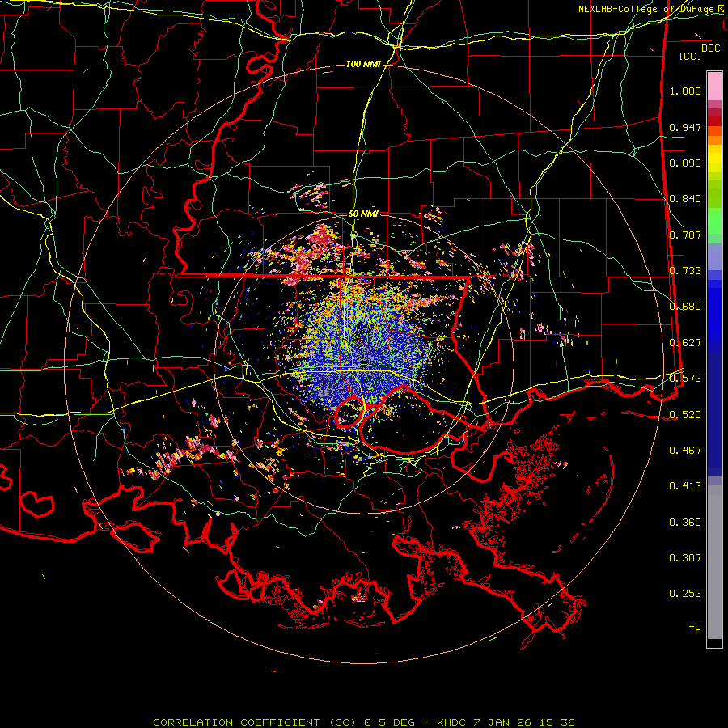
Task: Click the Correlation Coefficient caption at bottom
Action: click(x=364, y=722)
